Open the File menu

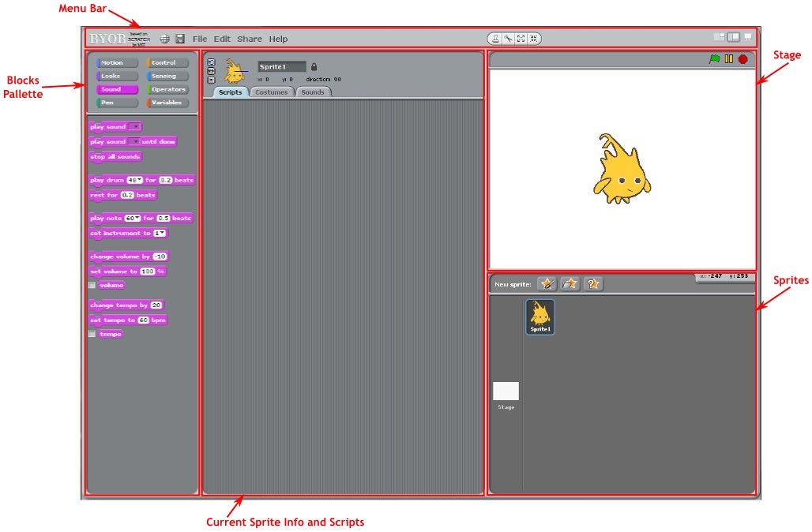tap(200, 39)
